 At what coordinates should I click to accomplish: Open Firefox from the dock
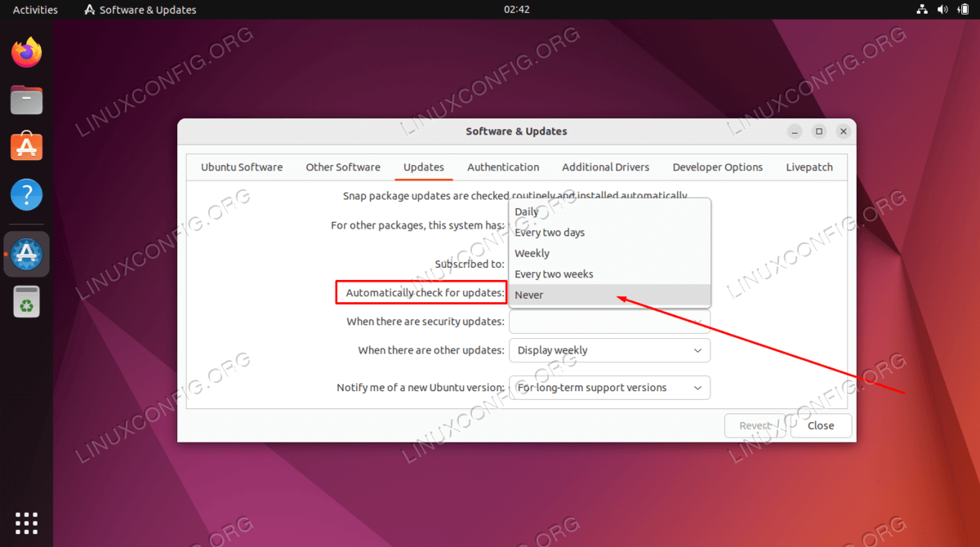[27, 54]
